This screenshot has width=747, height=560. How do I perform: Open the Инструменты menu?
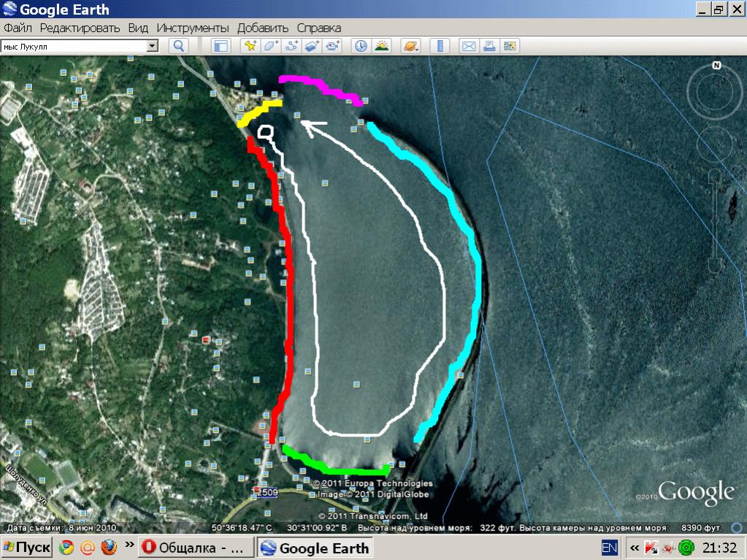193,28
